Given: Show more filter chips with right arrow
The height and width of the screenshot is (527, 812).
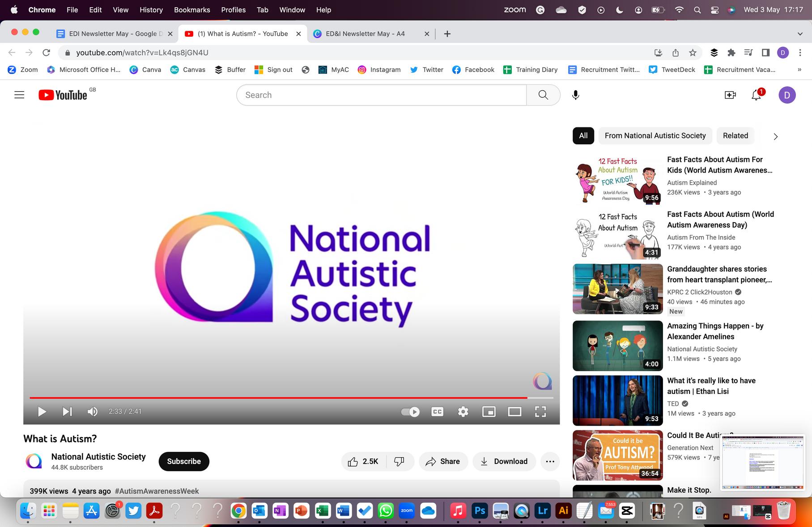Looking at the screenshot, I should (x=776, y=136).
